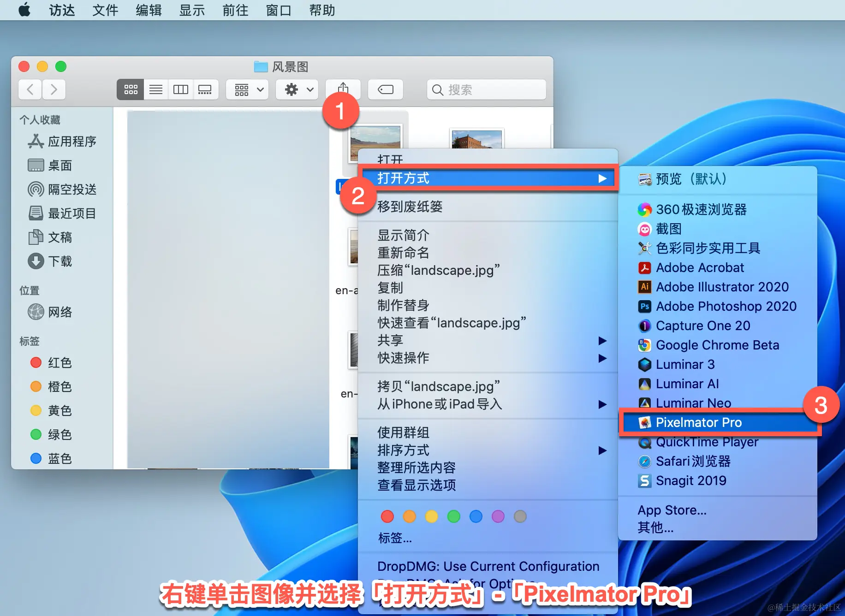This screenshot has width=845, height=616.
Task: Open the 编辑 menu
Action: point(149,10)
